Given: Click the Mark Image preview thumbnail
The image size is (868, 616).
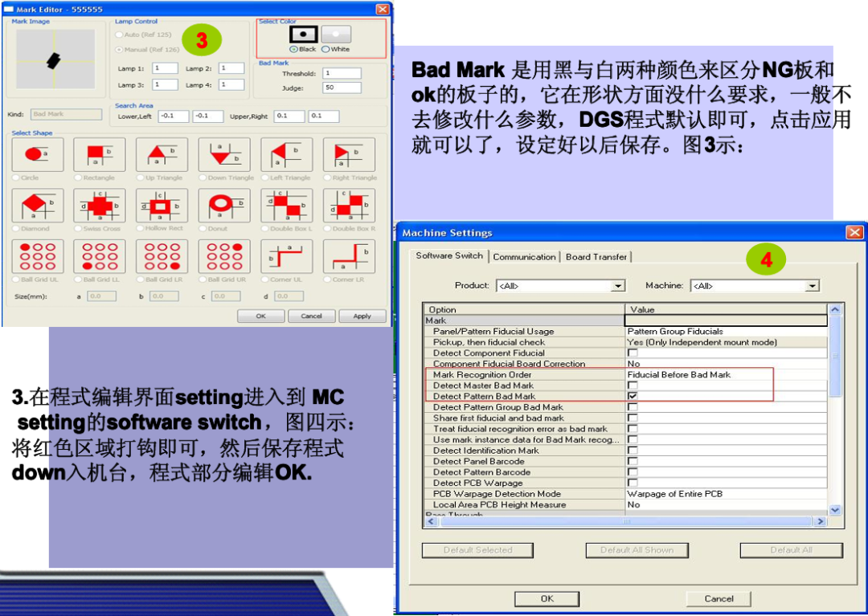Looking at the screenshot, I should [55, 59].
